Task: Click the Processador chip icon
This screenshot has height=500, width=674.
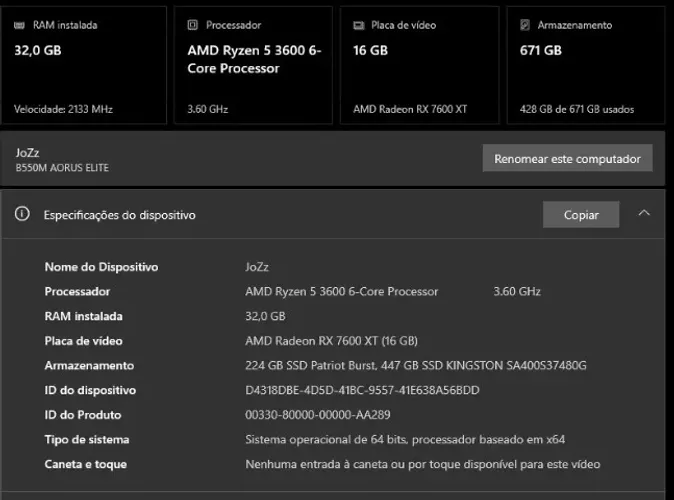Action: [193, 25]
